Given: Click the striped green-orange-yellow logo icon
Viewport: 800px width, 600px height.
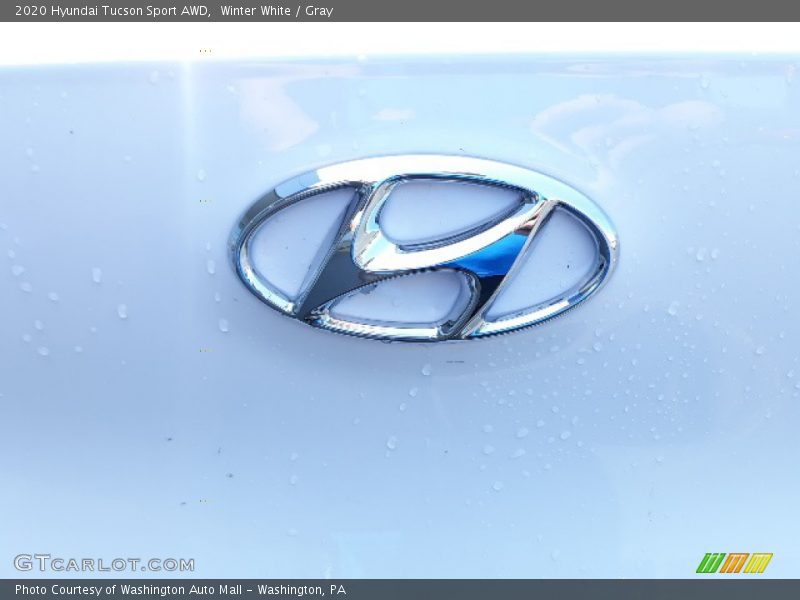Looking at the screenshot, I should click(735, 563).
